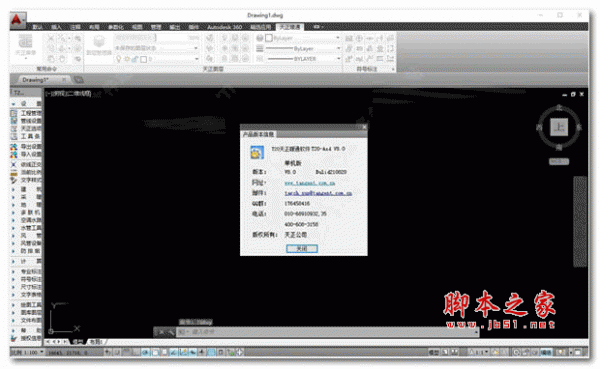Click the large 天正菜单 ribbon button
Screen dimensions: 600x369
25,46
